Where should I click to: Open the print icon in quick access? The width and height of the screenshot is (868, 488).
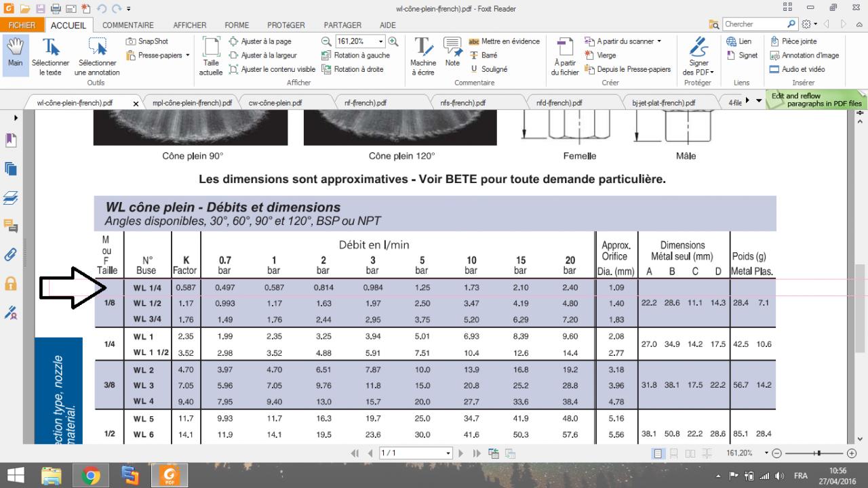(x=56, y=9)
